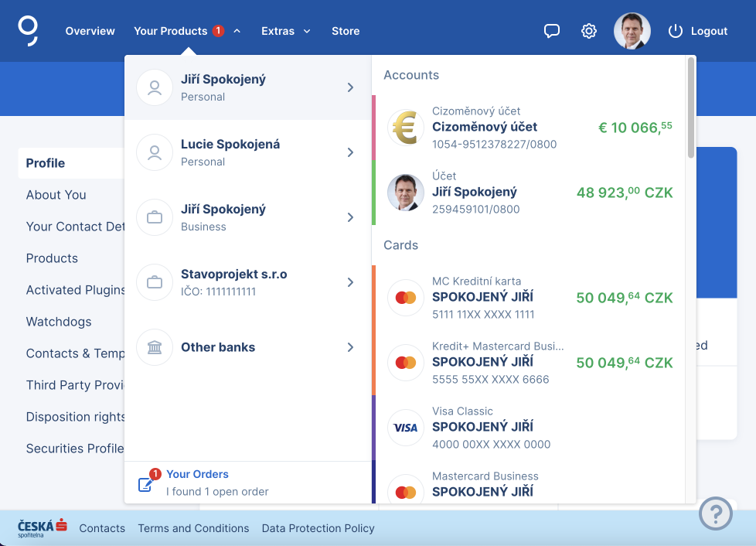This screenshot has height=546, width=756.
Task: Click the Visa Classic card logo
Action: tap(406, 428)
